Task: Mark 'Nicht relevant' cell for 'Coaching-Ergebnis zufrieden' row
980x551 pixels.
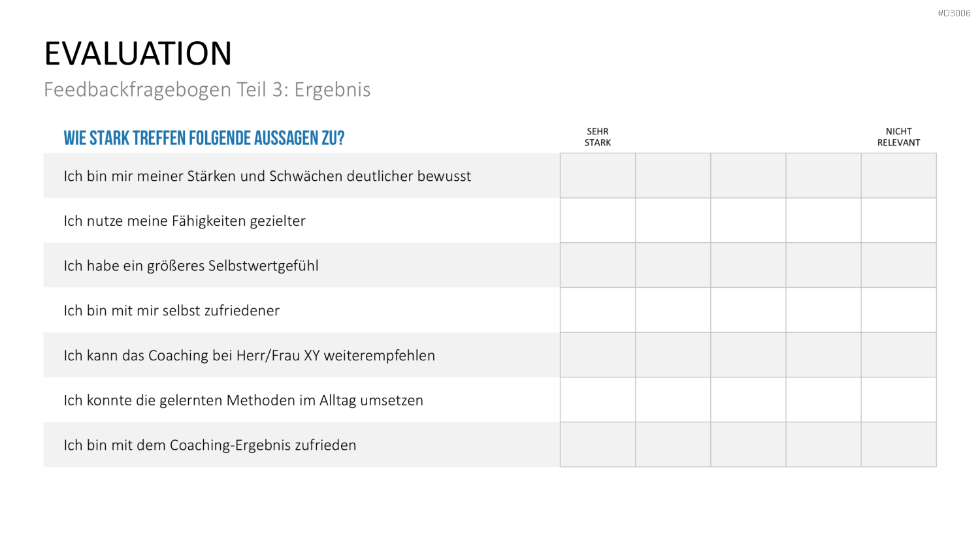Action: point(899,445)
